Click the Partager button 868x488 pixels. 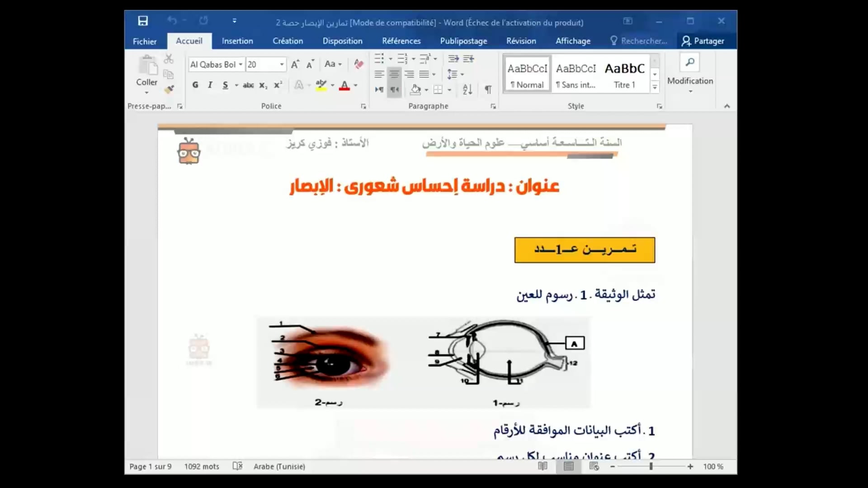coord(703,41)
